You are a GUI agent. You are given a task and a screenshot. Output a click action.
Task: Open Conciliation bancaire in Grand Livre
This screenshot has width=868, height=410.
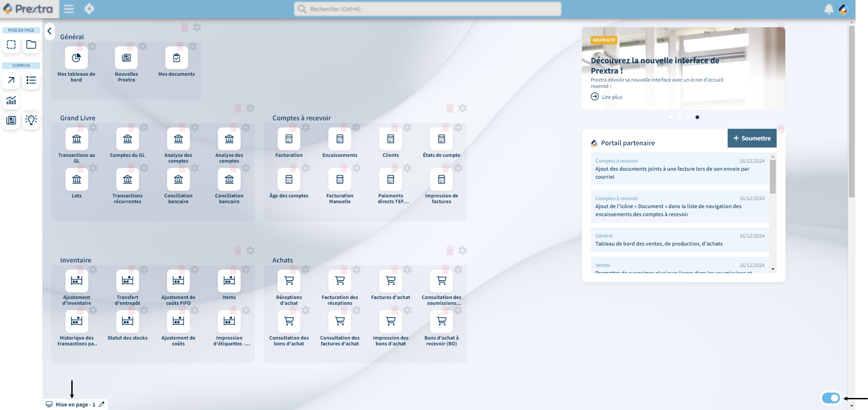pos(178,180)
